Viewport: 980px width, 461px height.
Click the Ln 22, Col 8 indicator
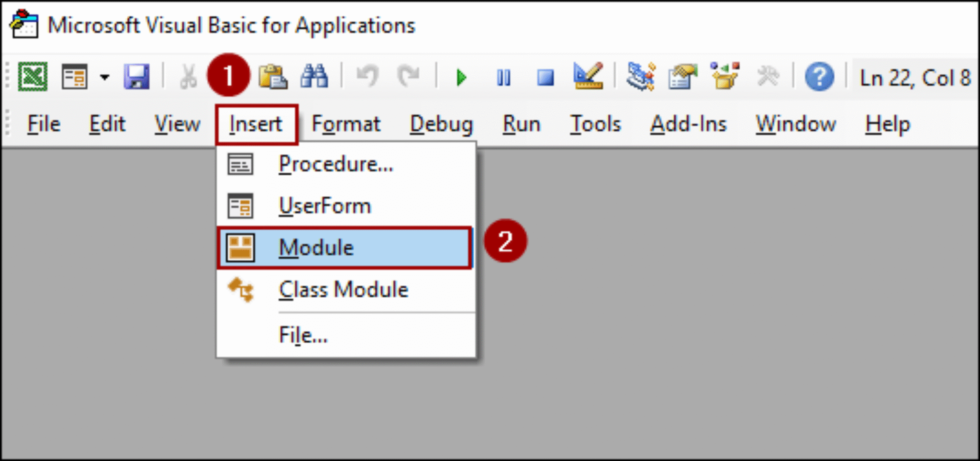(915, 78)
